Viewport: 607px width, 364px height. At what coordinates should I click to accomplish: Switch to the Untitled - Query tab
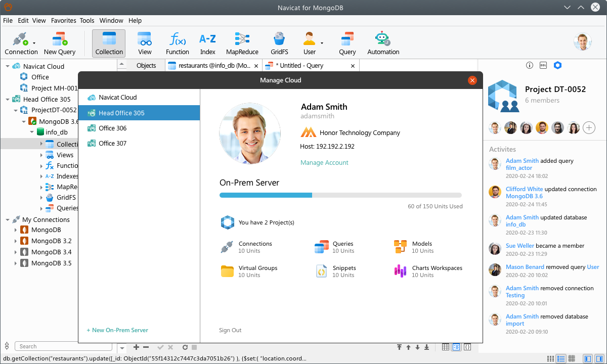point(311,66)
